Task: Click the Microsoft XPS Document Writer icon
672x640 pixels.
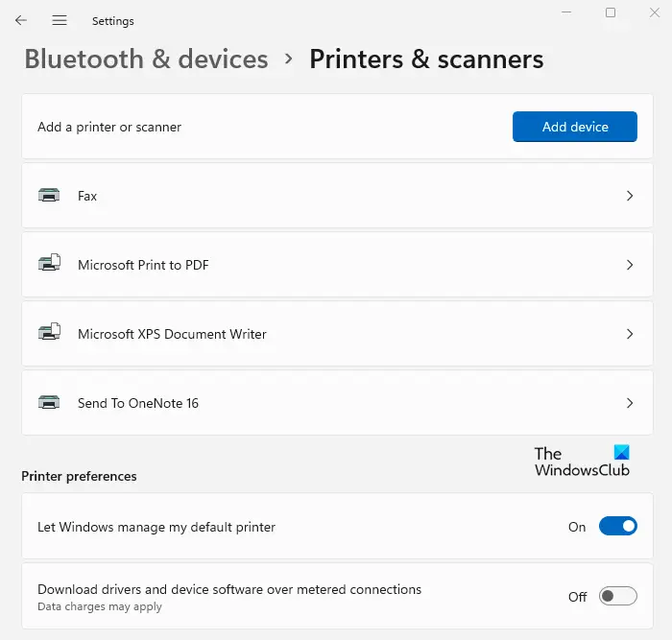Action: click(x=49, y=334)
